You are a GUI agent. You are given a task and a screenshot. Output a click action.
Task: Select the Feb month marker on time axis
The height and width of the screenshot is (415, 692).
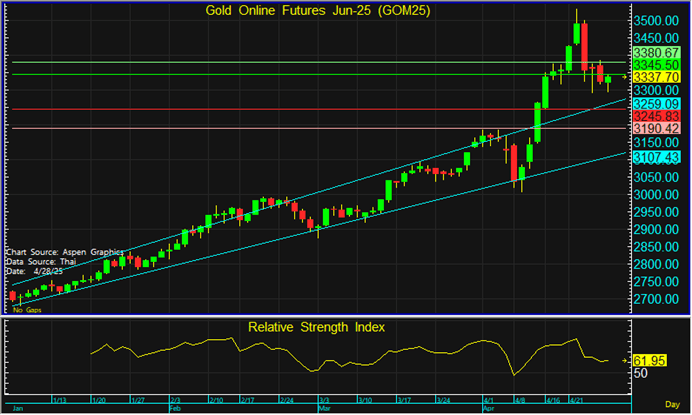point(175,409)
